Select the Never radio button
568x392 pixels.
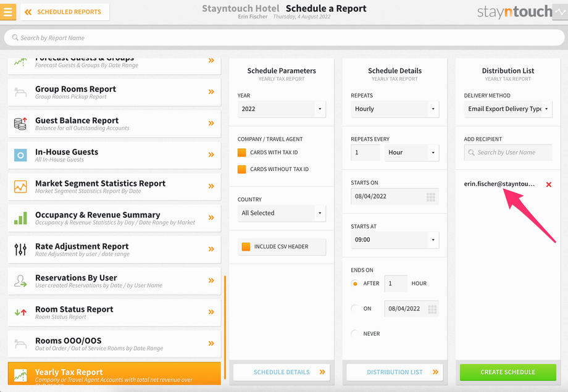[355, 334]
